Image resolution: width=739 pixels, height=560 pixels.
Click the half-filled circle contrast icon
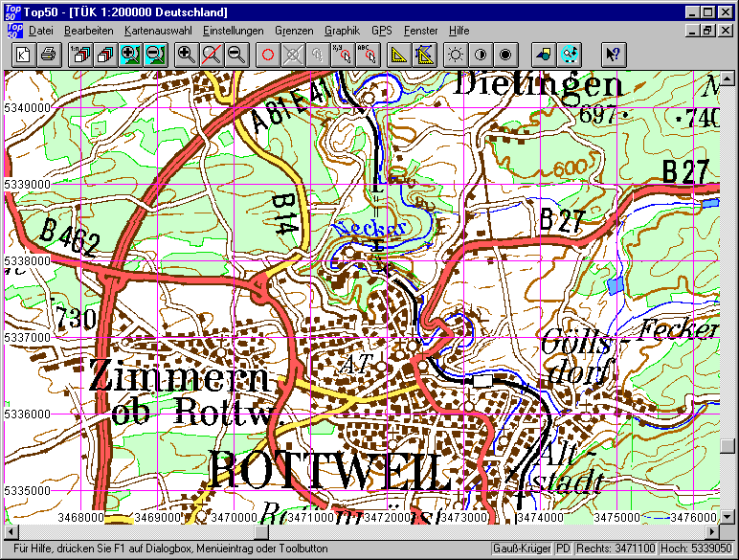click(x=481, y=55)
